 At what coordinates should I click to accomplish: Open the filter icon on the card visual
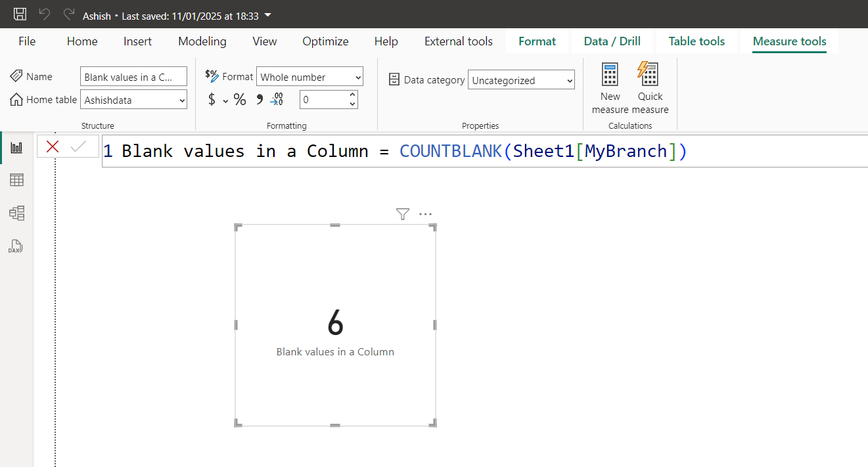tap(402, 213)
